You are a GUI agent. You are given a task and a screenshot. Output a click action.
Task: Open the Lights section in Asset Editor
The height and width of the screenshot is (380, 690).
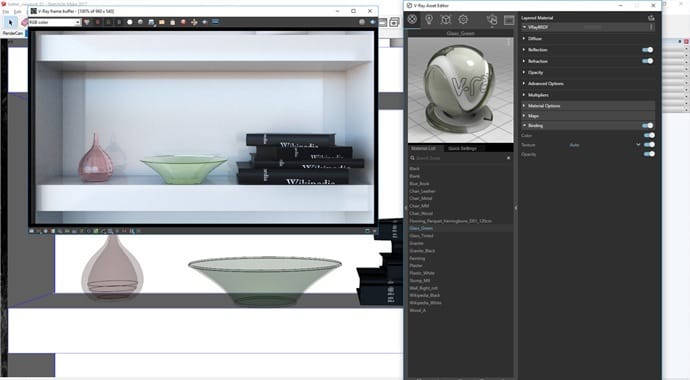click(x=429, y=19)
